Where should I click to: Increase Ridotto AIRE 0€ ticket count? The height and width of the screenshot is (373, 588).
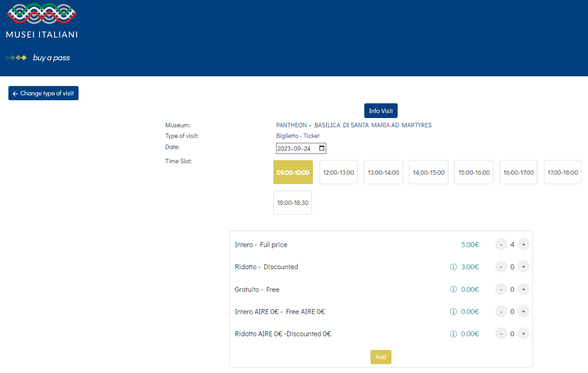pyautogui.click(x=523, y=333)
